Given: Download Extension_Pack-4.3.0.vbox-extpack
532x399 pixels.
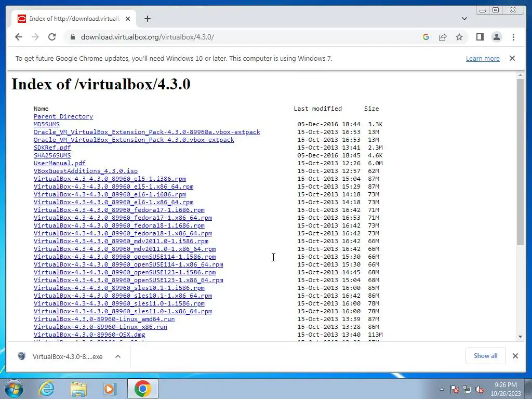Looking at the screenshot, I should [134, 140].
